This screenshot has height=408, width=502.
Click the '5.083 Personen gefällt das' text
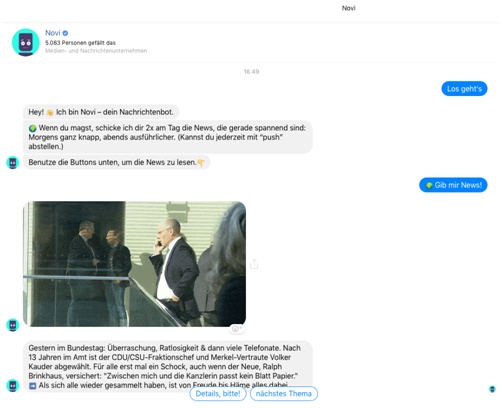(x=80, y=43)
